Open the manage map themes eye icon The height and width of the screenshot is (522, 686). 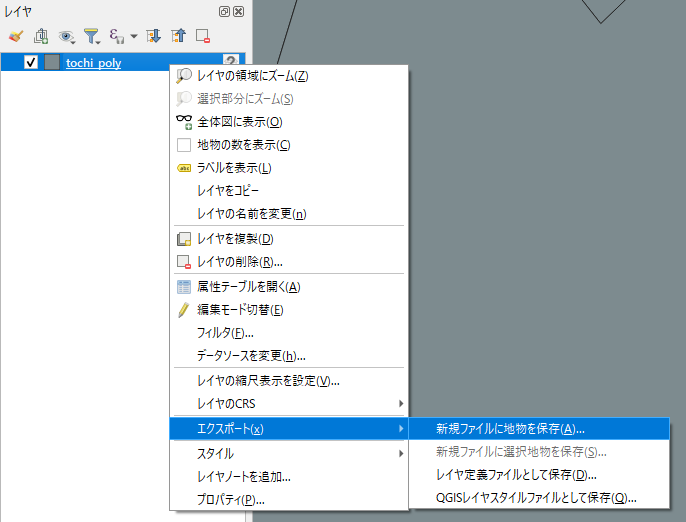coord(67,36)
